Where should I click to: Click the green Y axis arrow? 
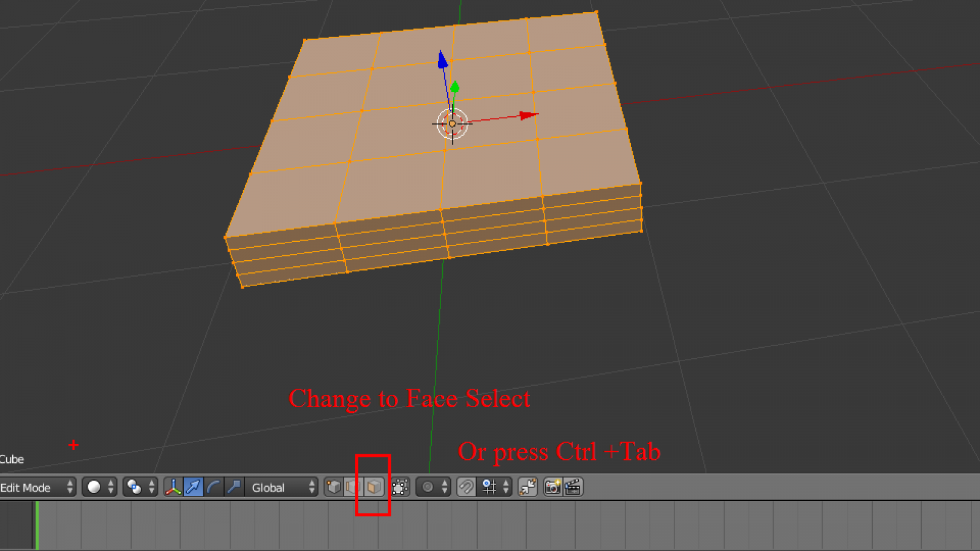click(454, 88)
